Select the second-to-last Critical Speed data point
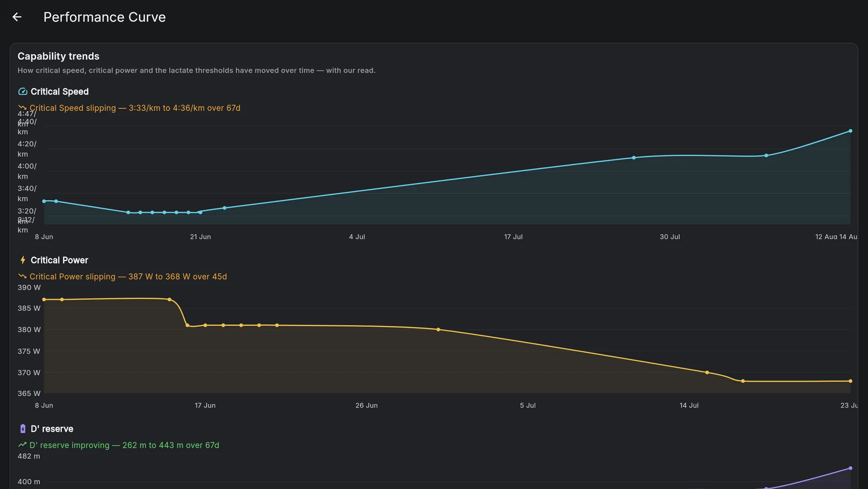The height and width of the screenshot is (489, 868). click(766, 156)
